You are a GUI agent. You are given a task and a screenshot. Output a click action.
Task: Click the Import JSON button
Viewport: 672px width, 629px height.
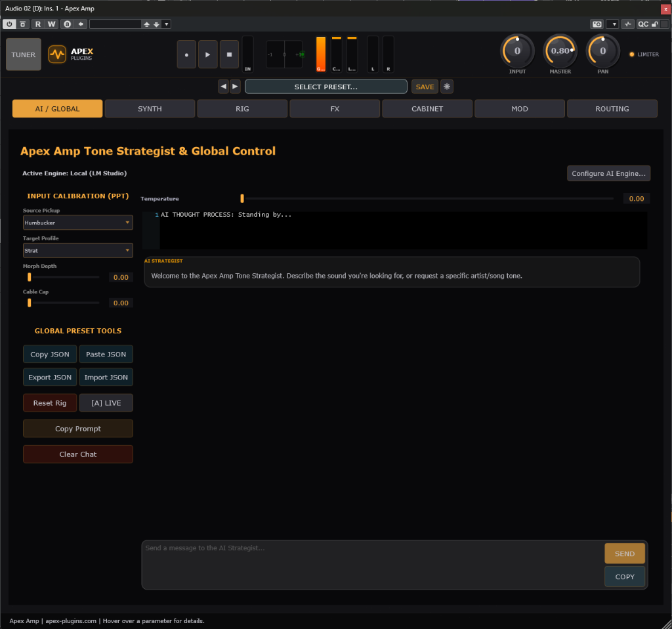[x=106, y=378]
